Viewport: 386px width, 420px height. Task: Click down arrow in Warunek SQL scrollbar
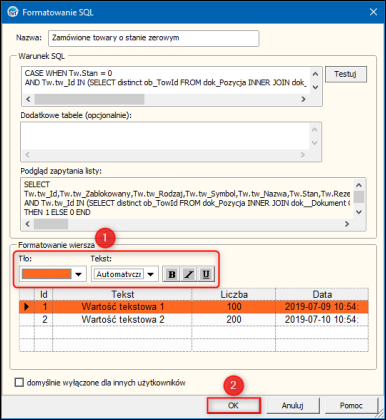point(315,87)
